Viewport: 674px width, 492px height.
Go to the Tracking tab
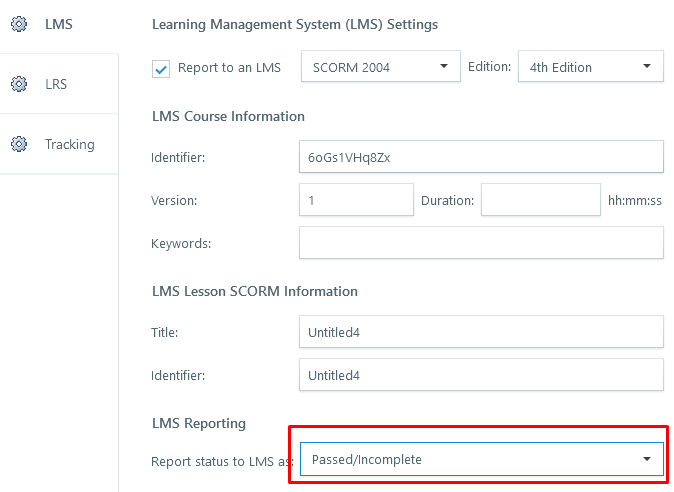click(x=69, y=144)
